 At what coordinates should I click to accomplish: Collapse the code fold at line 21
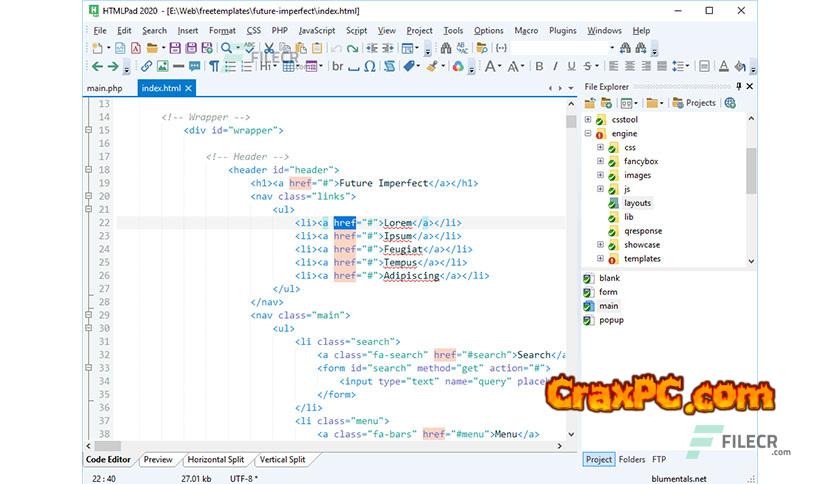(89, 209)
